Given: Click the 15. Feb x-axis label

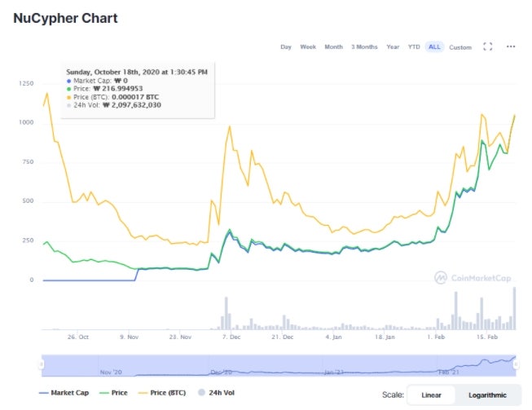Looking at the screenshot, I should [x=487, y=337].
